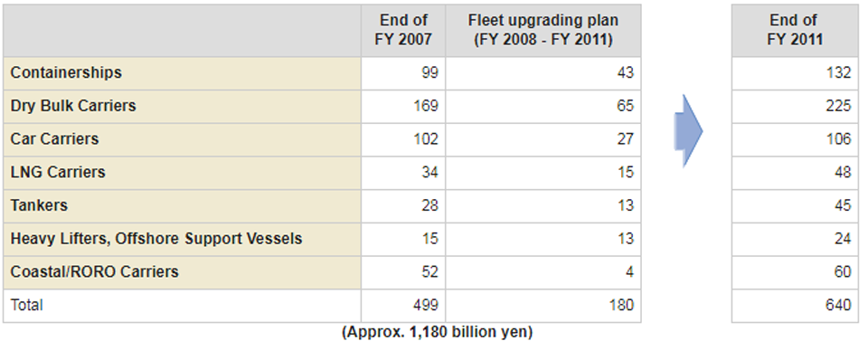Click the Car Carriers row label
Screen dimensions: 868x341
pyautogui.click(x=54, y=139)
